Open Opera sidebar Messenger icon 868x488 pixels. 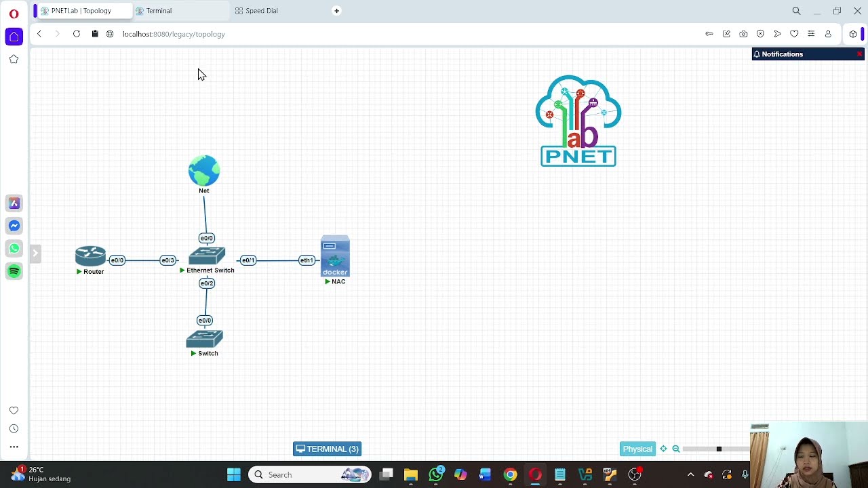[x=14, y=226]
